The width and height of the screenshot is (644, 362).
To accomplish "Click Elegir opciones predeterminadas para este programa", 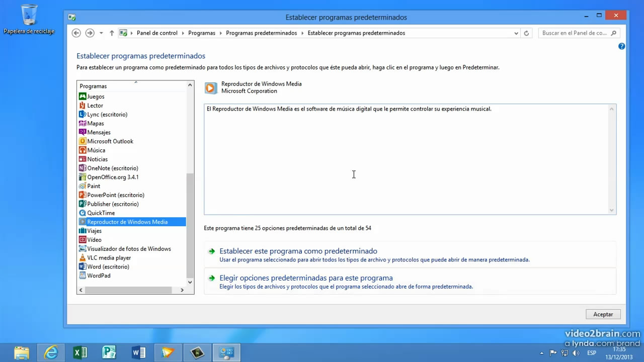I will 306,278.
